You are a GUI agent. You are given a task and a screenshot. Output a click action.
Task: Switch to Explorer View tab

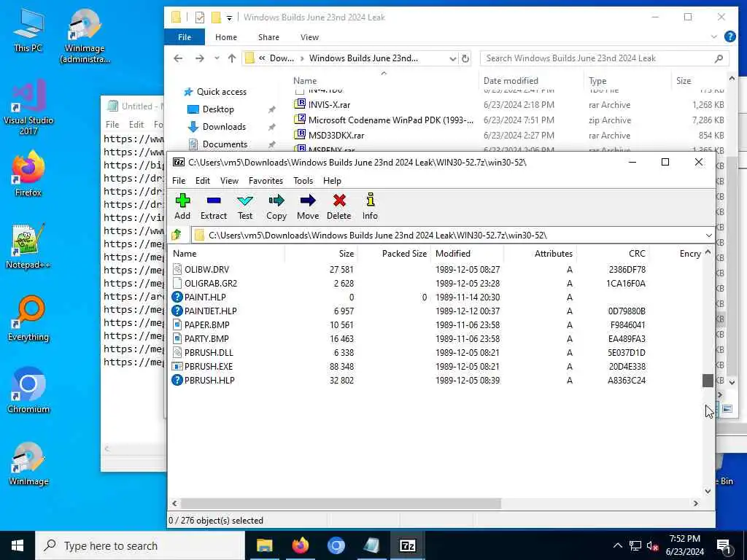309,37
